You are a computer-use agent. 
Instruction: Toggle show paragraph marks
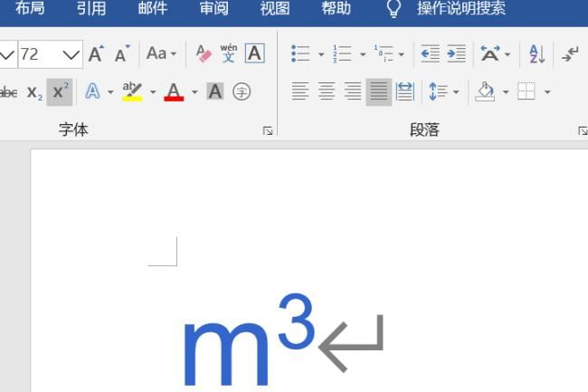click(x=570, y=54)
